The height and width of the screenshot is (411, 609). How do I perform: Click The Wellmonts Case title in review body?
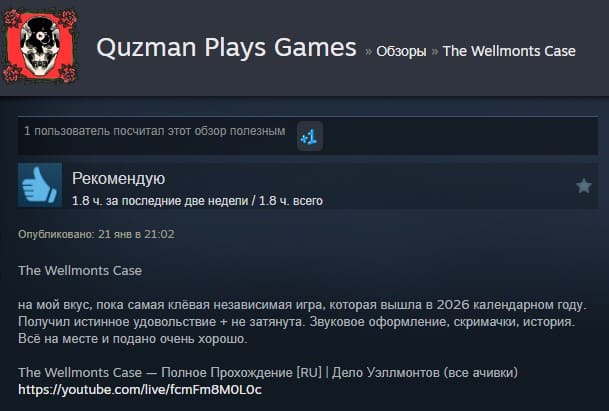80,270
